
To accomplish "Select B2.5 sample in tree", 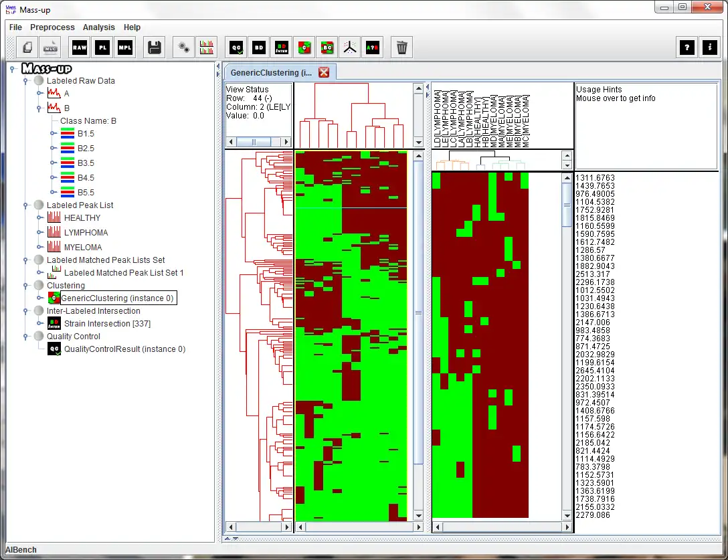I will click(x=86, y=149).
